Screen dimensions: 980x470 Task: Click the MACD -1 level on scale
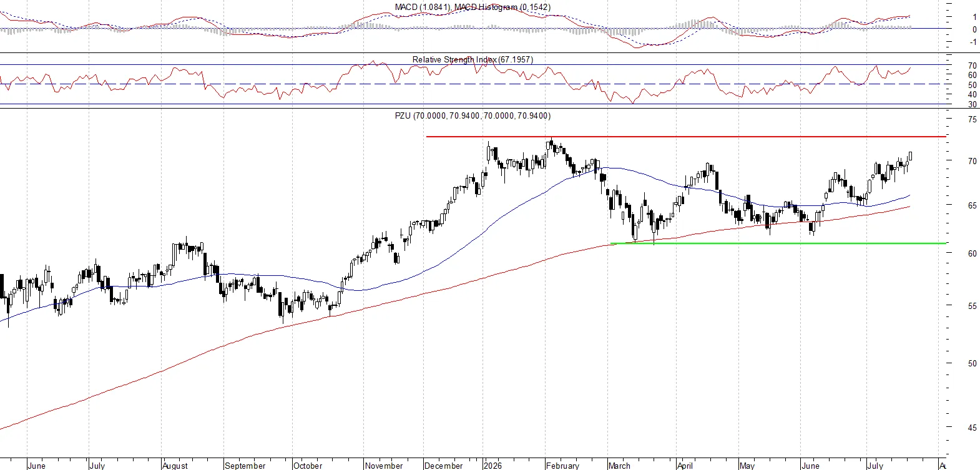tap(973, 42)
